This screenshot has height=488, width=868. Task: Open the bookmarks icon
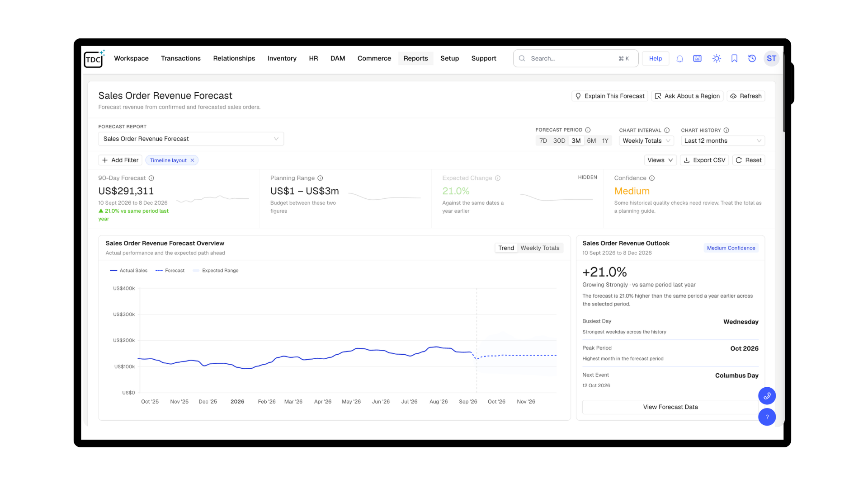pyautogui.click(x=734, y=59)
